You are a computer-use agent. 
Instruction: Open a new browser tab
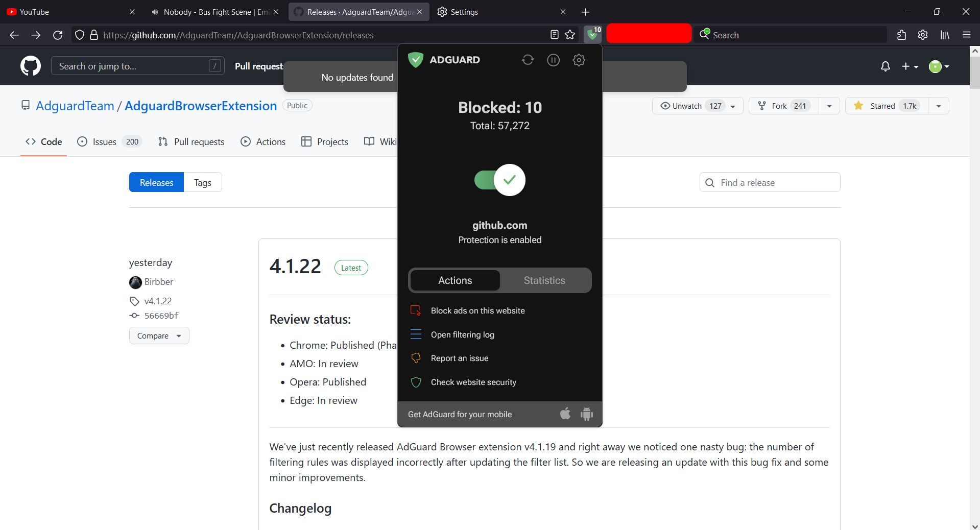[585, 12]
